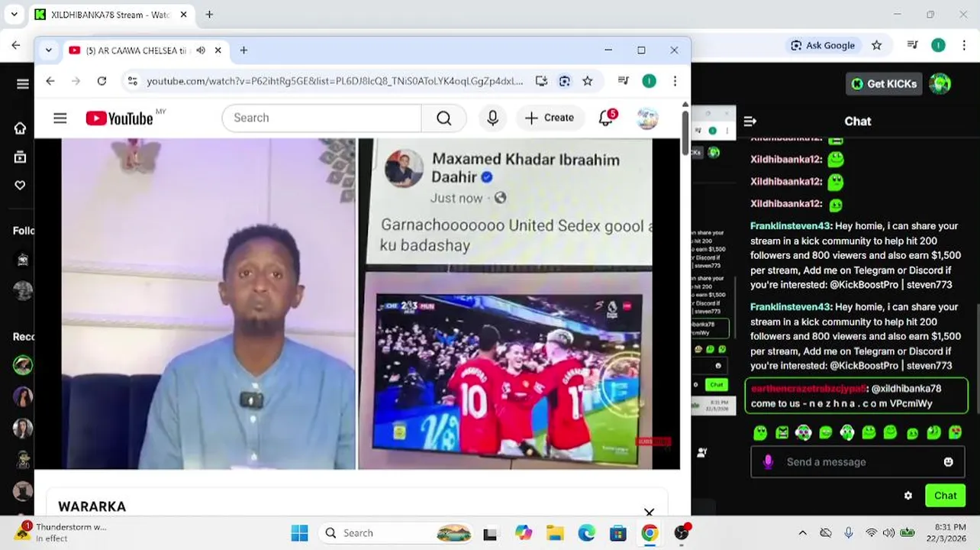This screenshot has width=980, height=550.
Task: Open Microsoft Edge from the taskbar
Action: click(x=586, y=533)
